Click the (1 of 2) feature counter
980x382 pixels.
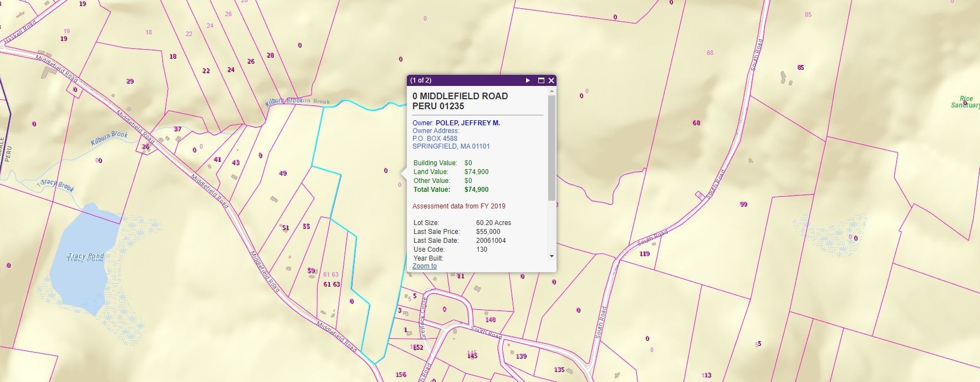[x=421, y=80]
